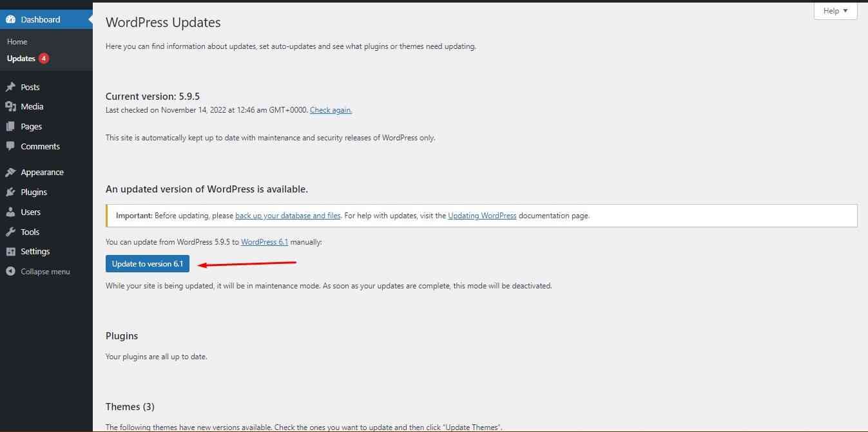Viewport: 868px width, 432px height.
Task: Click the Plugins section heading
Action: pyautogui.click(x=122, y=336)
